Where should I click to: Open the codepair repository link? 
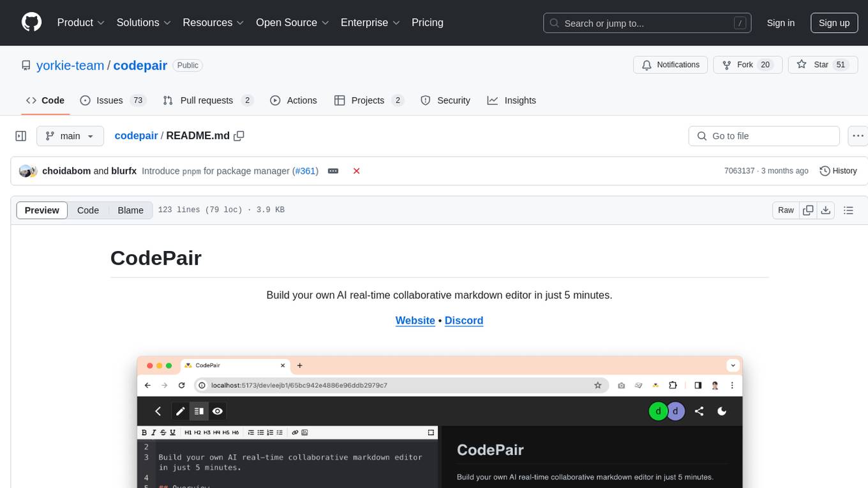coord(140,65)
